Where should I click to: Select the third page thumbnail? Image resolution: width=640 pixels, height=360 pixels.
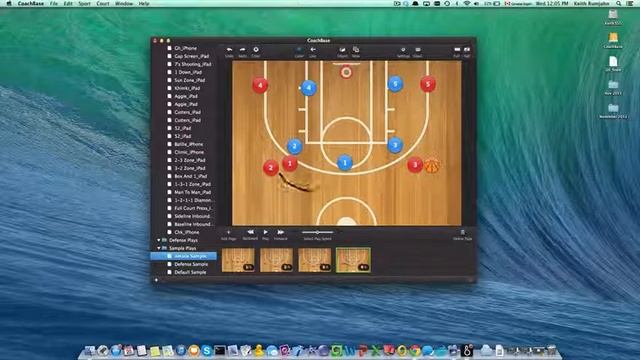[x=315, y=260]
